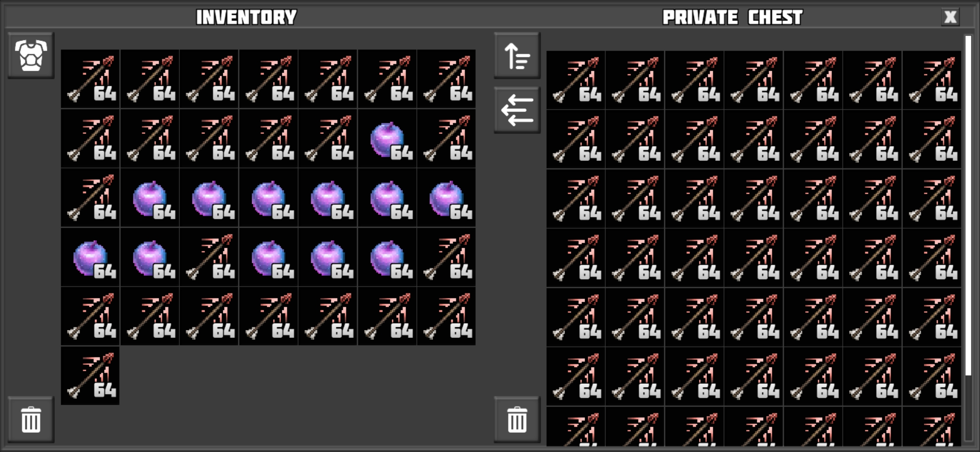This screenshot has height=452, width=980.
Task: Select the purple orb in second inventory row
Action: click(387, 139)
